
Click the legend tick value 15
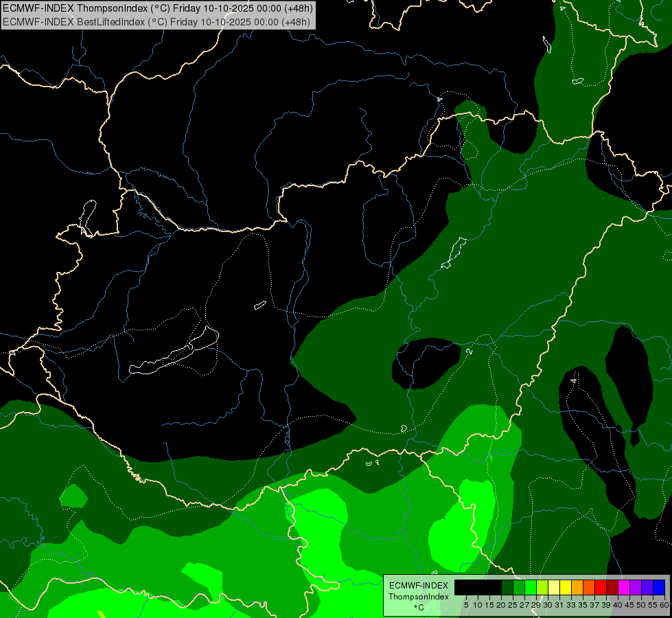click(489, 605)
